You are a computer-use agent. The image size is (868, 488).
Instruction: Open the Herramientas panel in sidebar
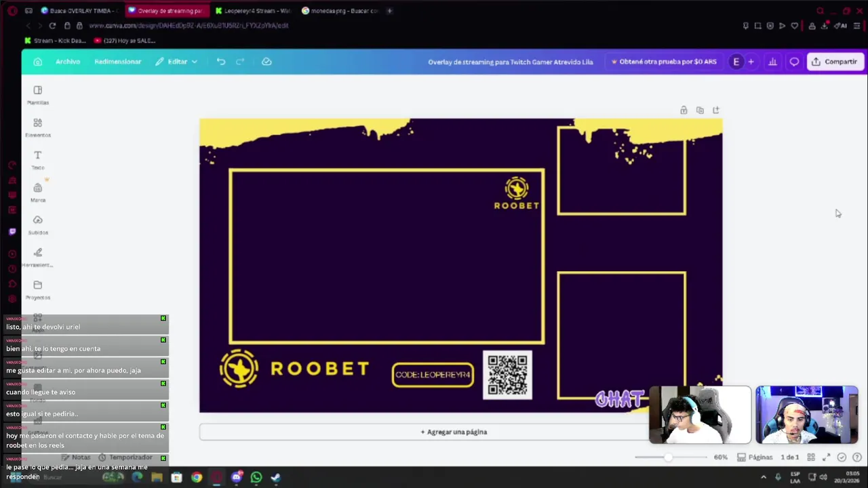tap(38, 258)
